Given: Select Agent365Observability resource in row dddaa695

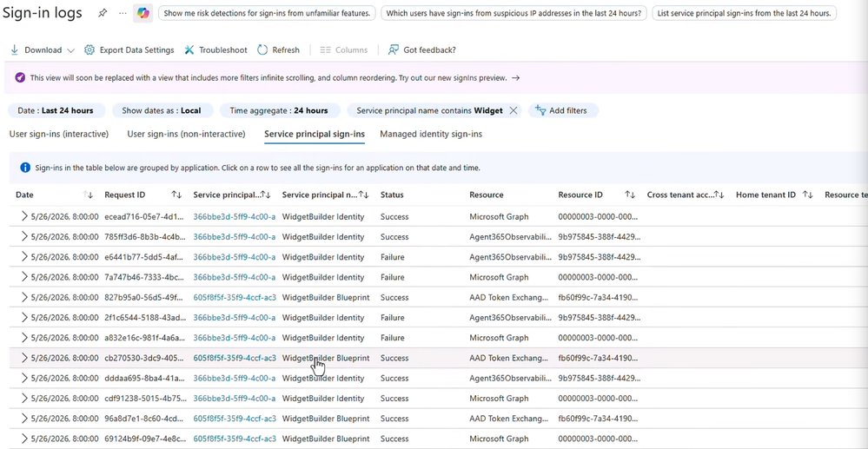Looking at the screenshot, I should tap(510, 378).
